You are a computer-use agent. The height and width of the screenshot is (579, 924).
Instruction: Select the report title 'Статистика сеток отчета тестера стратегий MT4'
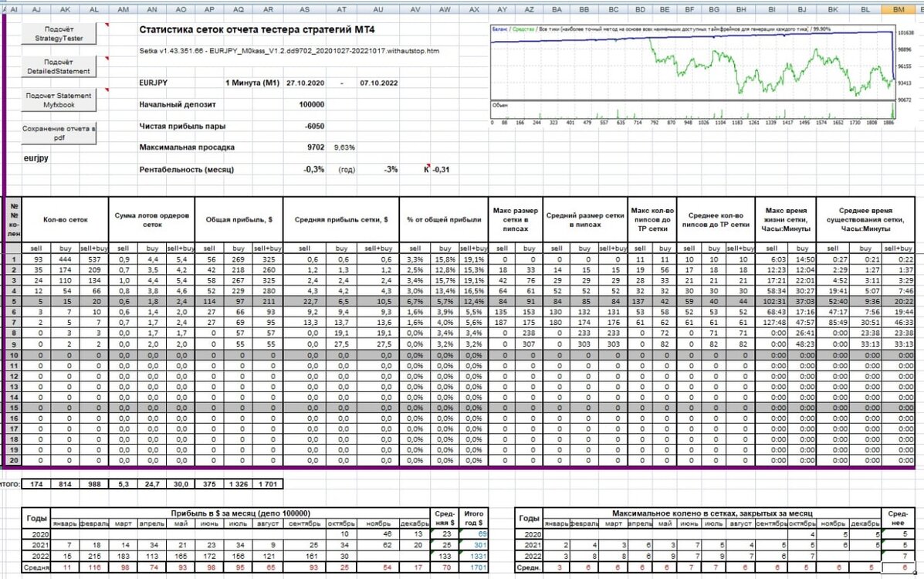256,29
